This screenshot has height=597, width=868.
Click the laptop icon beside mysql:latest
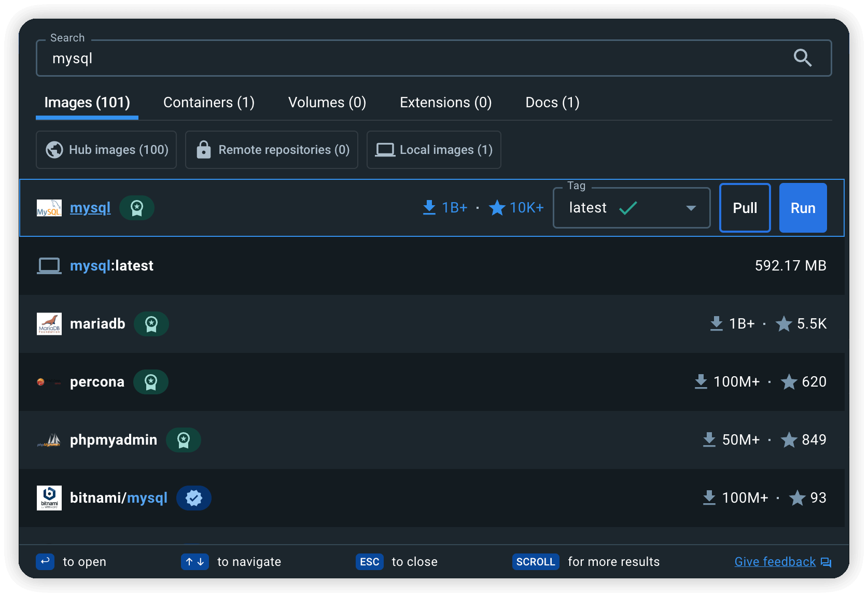(x=49, y=266)
